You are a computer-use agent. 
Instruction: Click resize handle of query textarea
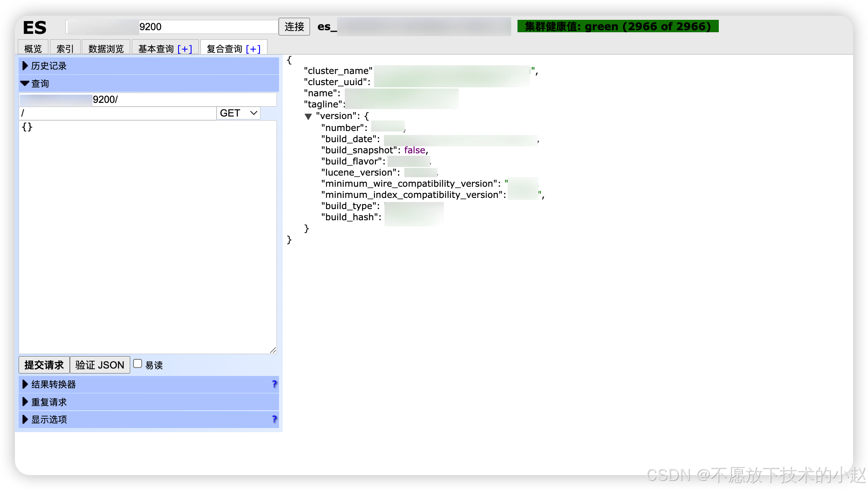pyautogui.click(x=273, y=350)
